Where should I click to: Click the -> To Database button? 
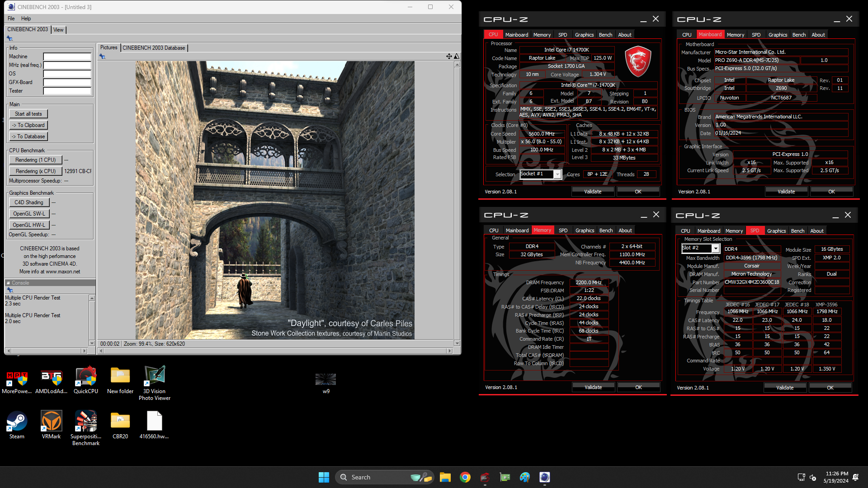point(28,136)
